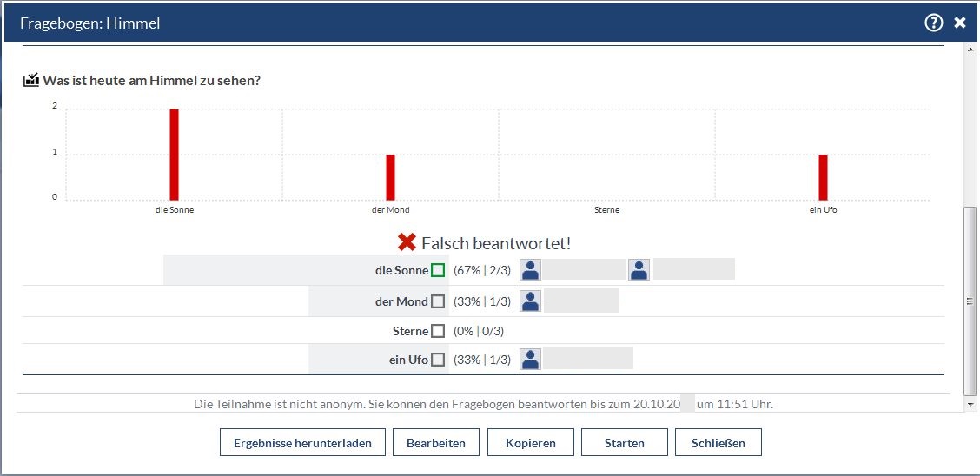This screenshot has height=476, width=980.
Task: Toggle the der Mond checkbox
Action: pos(438,301)
